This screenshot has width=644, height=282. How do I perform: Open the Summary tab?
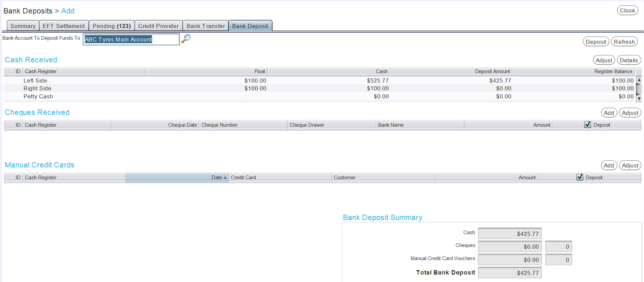[x=23, y=26]
